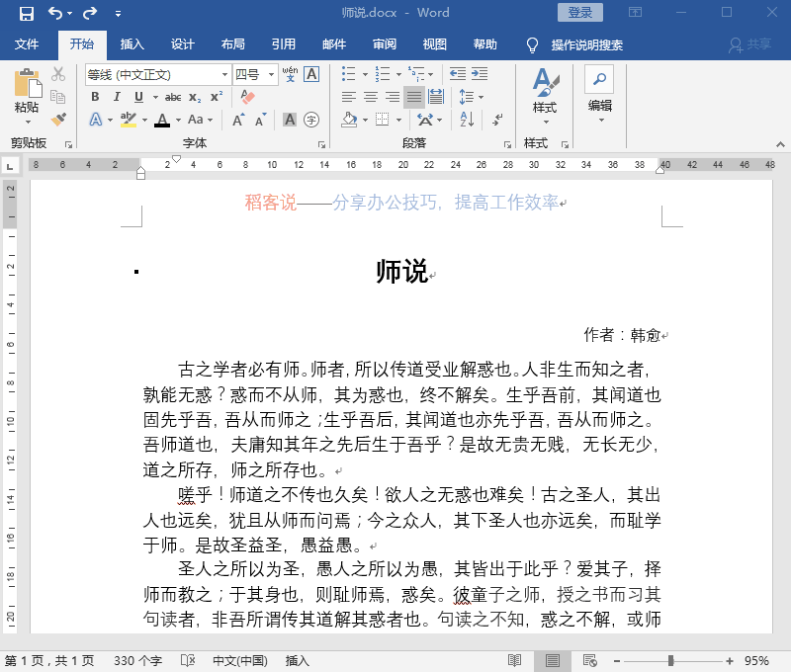Click the Sort icon in Paragraph group
791x672 pixels.
(468, 120)
